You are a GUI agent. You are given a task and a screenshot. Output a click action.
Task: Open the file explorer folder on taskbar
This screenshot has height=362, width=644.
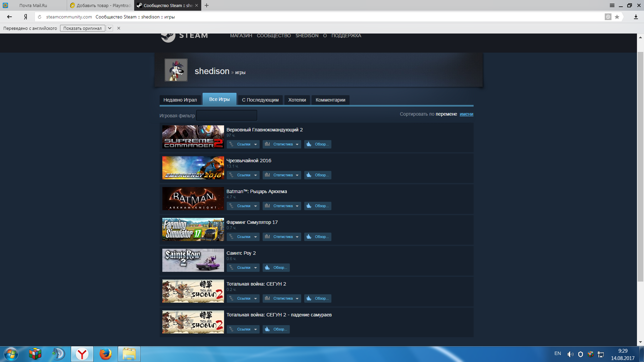coord(129,354)
